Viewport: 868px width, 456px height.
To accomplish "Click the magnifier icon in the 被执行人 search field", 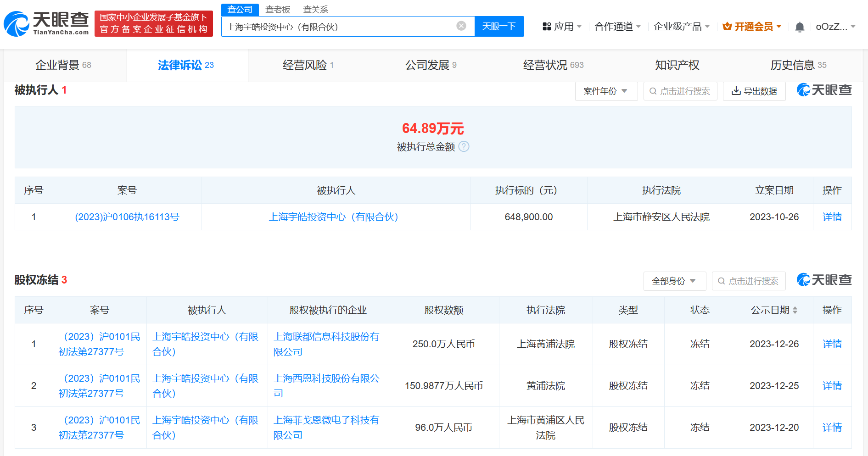I will point(653,91).
